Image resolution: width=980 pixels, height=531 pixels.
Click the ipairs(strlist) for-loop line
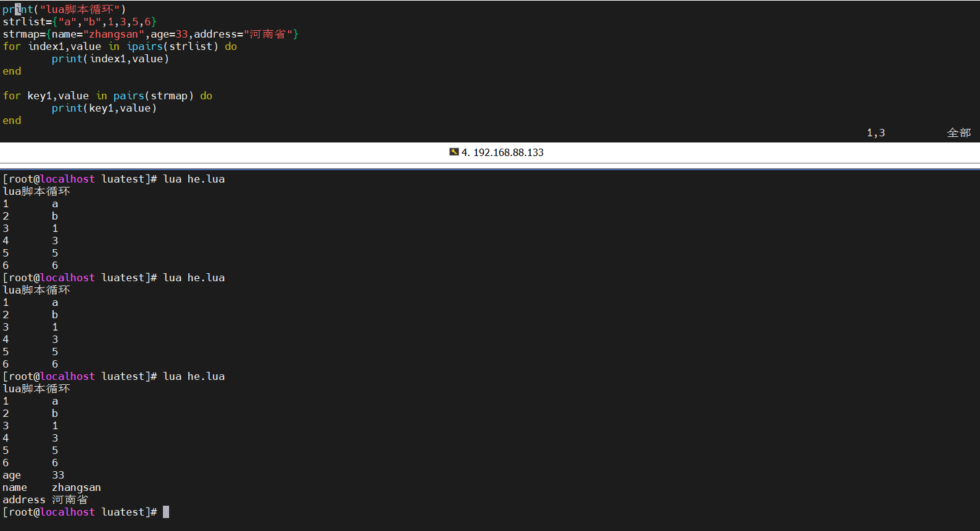120,46
